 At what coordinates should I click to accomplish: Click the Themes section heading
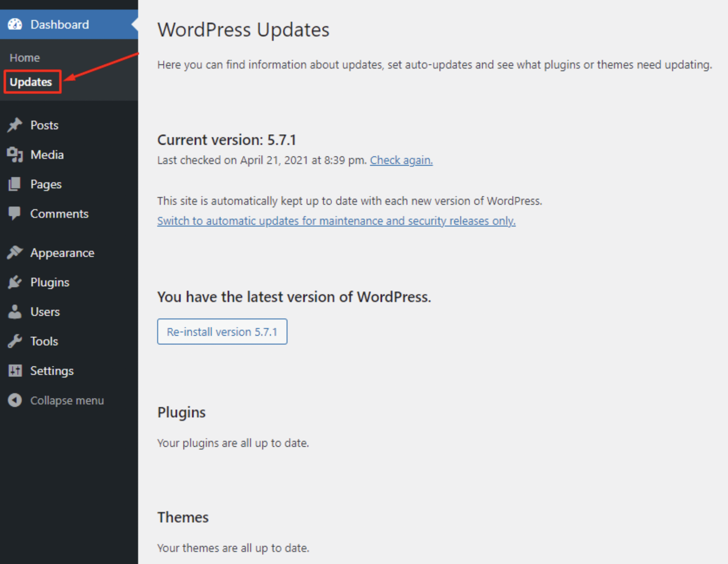pos(183,517)
